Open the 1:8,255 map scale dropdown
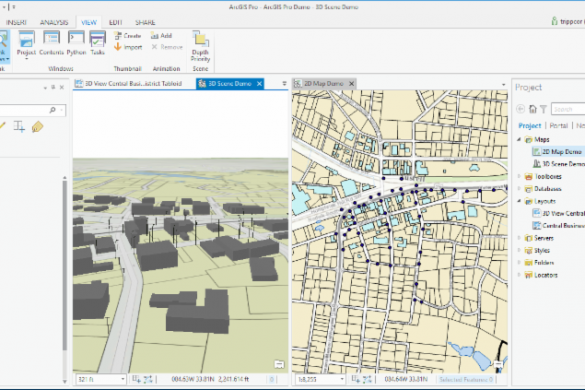 pyautogui.click(x=342, y=379)
